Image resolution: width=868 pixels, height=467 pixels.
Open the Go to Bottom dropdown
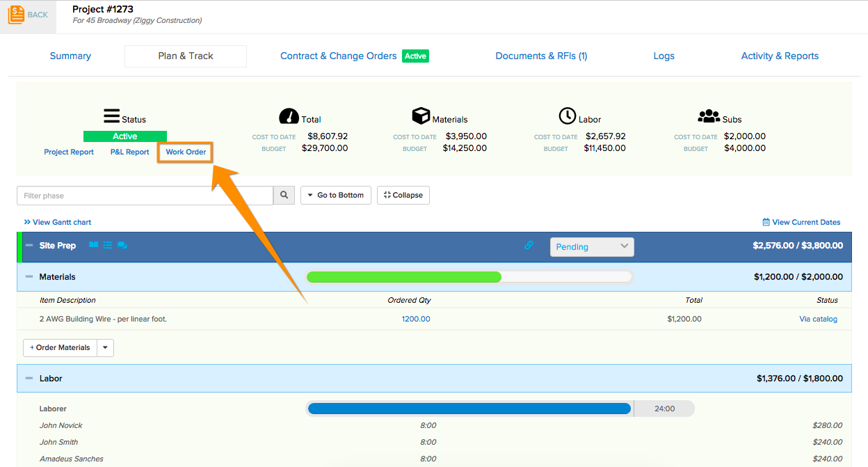click(x=336, y=196)
